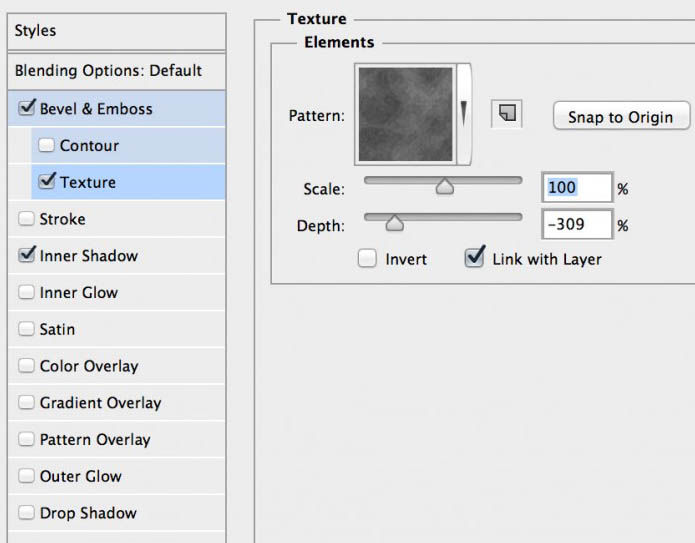Click the Depth percentage input field
This screenshot has height=543, width=695.
coord(577,224)
